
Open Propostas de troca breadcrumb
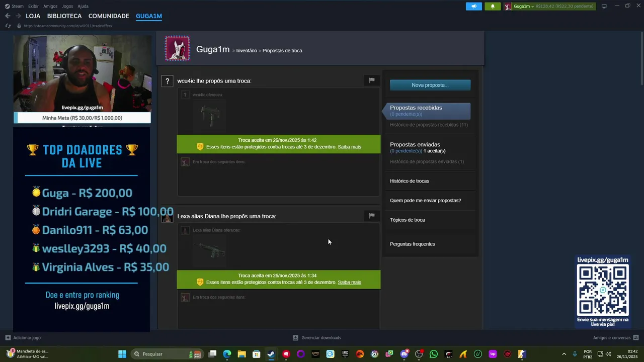point(282,51)
